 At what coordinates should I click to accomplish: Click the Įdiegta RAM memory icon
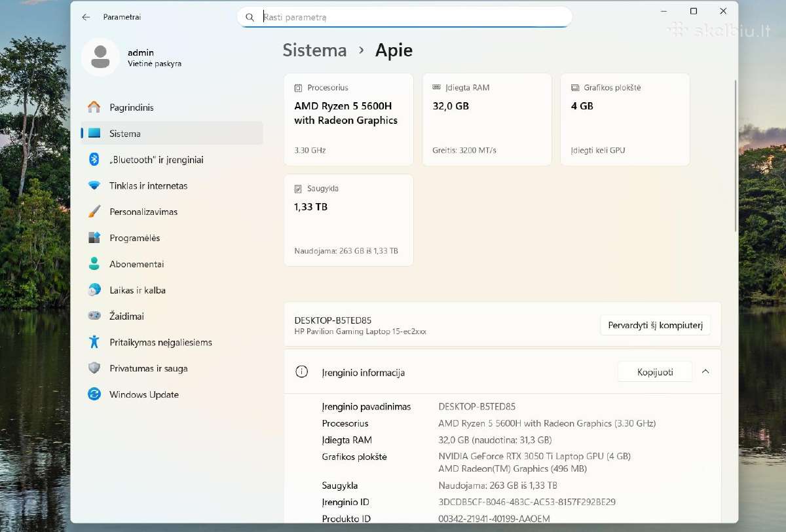(x=436, y=87)
